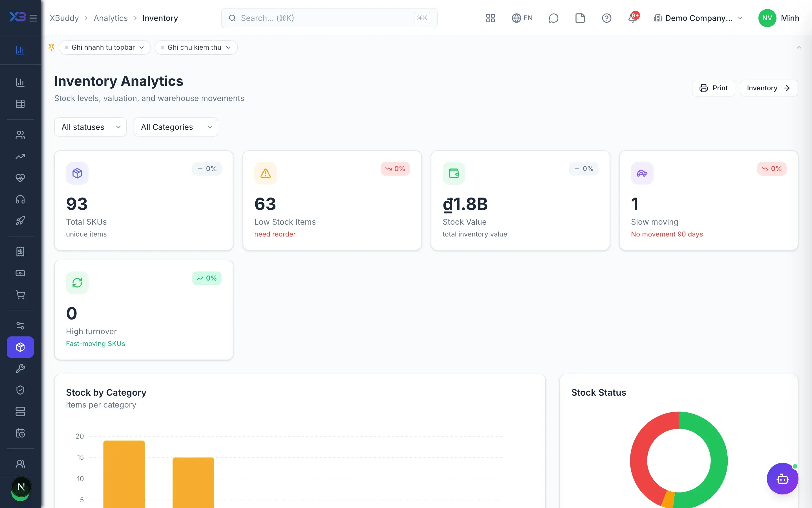Viewport: 812px width, 508px height.
Task: Open the apps grid icon in topbar
Action: (490, 18)
